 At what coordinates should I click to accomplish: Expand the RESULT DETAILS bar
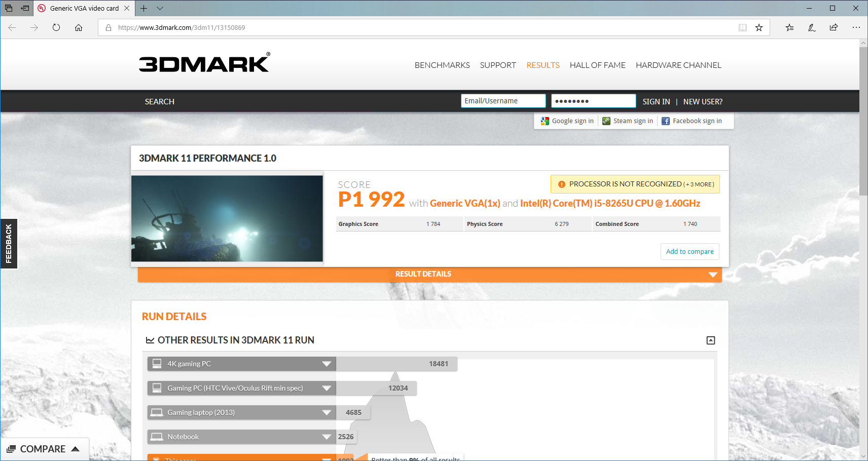point(430,274)
